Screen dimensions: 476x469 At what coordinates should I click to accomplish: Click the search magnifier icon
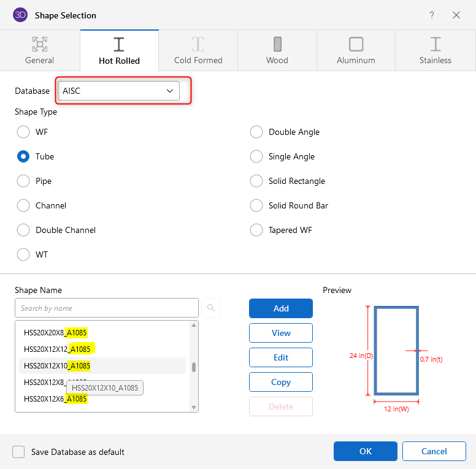[210, 308]
